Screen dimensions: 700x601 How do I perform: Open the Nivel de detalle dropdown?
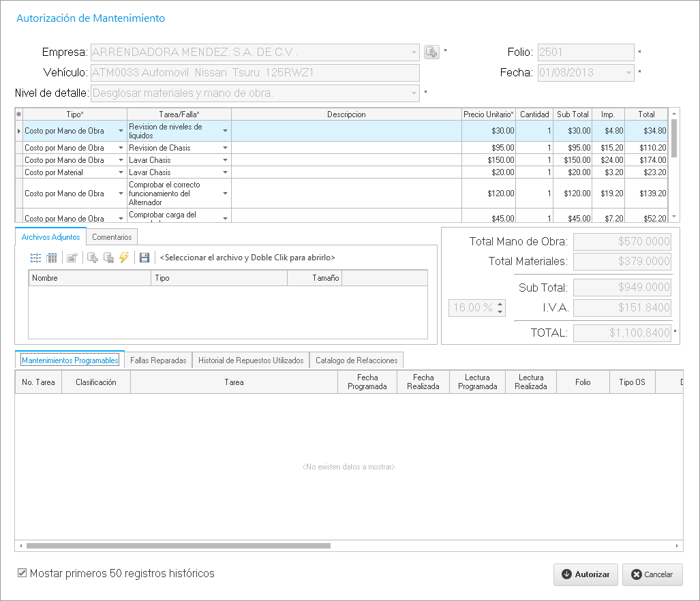414,93
